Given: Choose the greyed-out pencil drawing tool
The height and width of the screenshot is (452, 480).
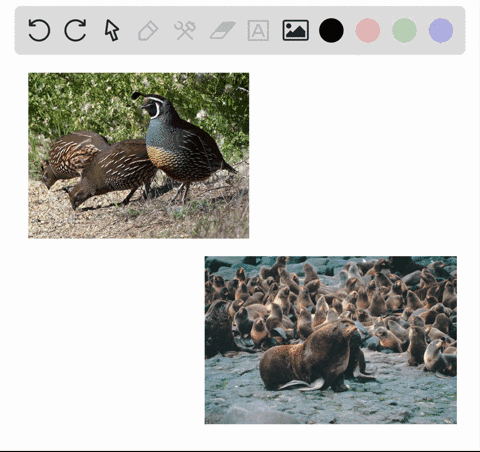Looking at the screenshot, I should pyautogui.click(x=148, y=31).
